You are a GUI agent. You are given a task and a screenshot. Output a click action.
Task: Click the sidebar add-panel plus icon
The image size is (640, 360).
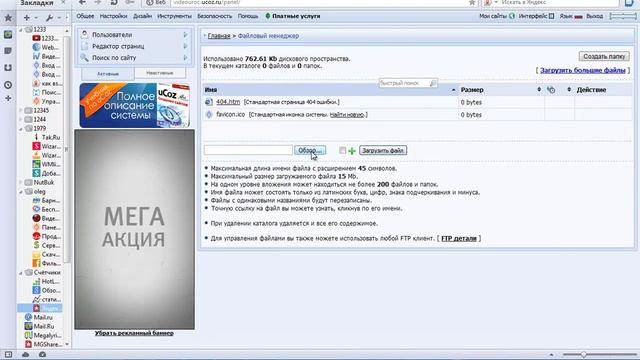8,98
